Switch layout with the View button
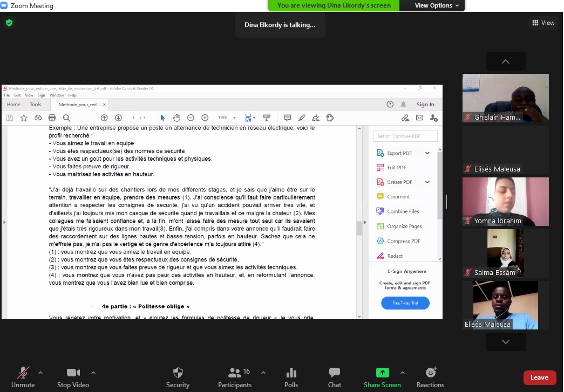This screenshot has width=564, height=392. (x=543, y=23)
